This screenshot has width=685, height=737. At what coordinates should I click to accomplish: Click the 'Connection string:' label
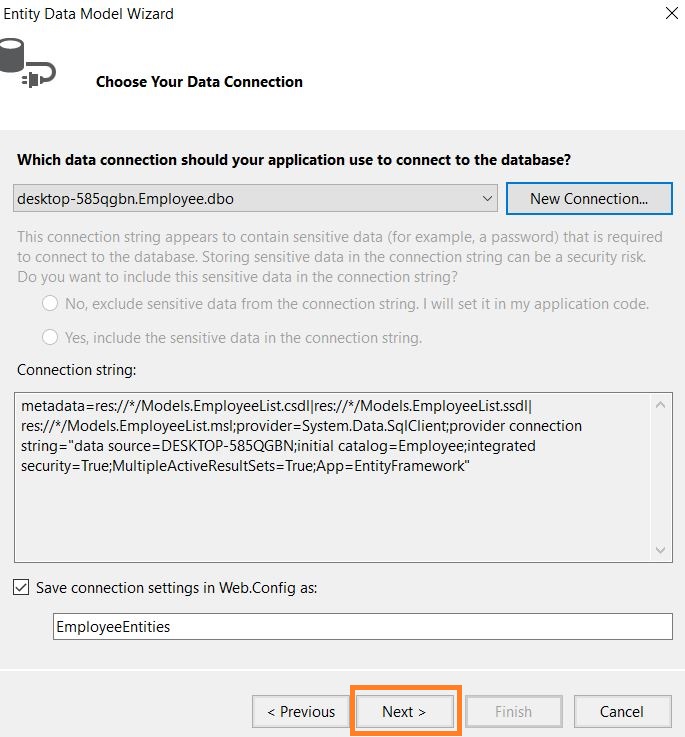(76, 370)
